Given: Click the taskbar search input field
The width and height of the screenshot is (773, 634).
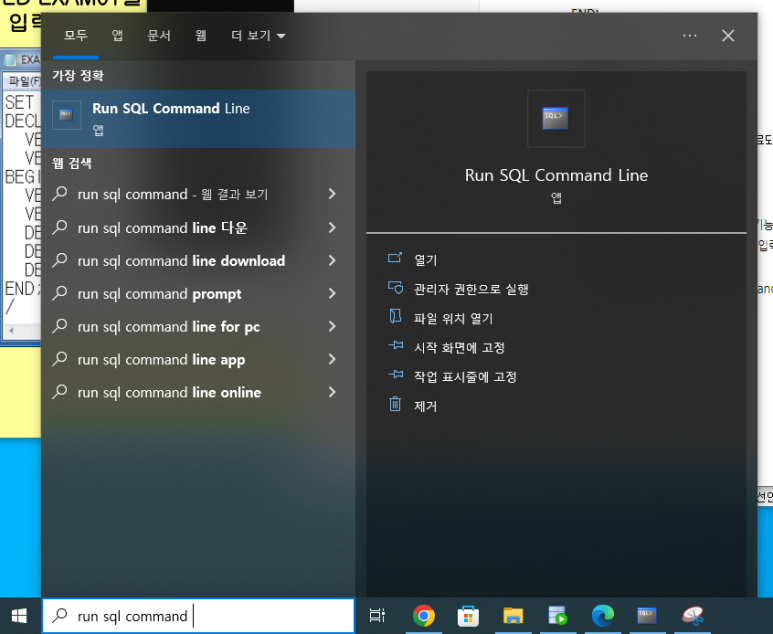Looking at the screenshot, I should 198,616.
